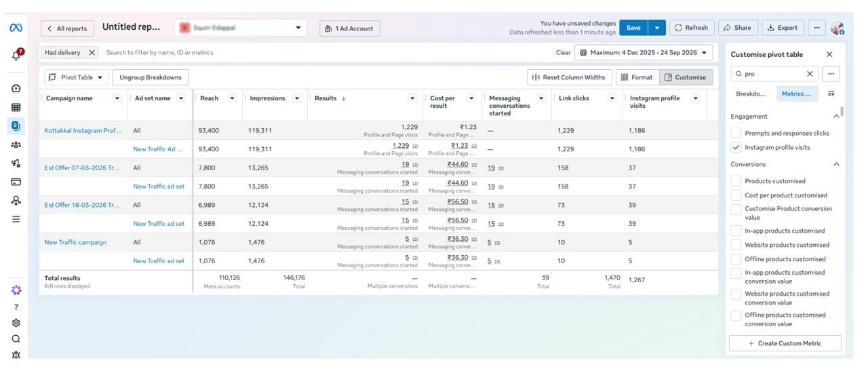Open Campaign name column dropdown arrow
Image resolution: width=868 pixels, height=388 pixels.
[x=117, y=98]
